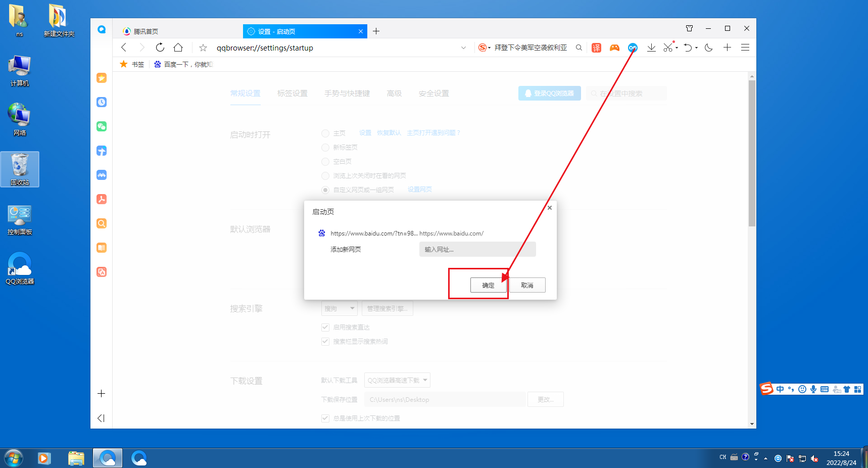Open the Windows Start button
This screenshot has width=868, height=468.
pos(14,458)
